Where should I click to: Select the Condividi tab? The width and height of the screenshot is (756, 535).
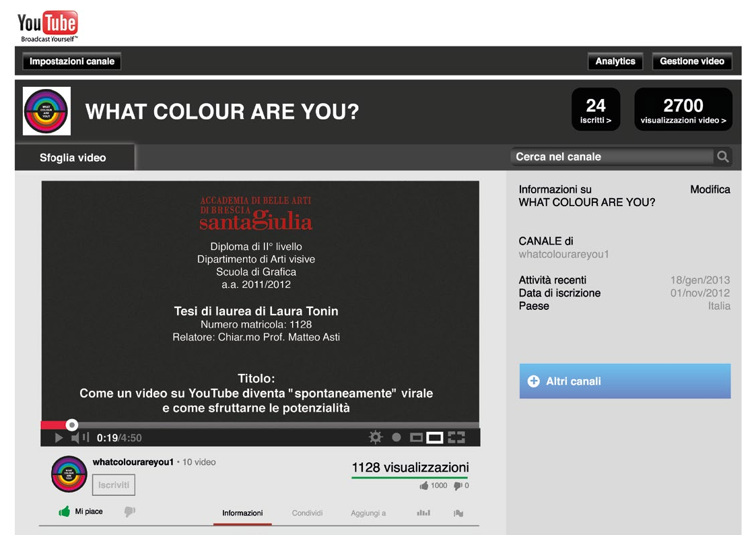pos(307,513)
